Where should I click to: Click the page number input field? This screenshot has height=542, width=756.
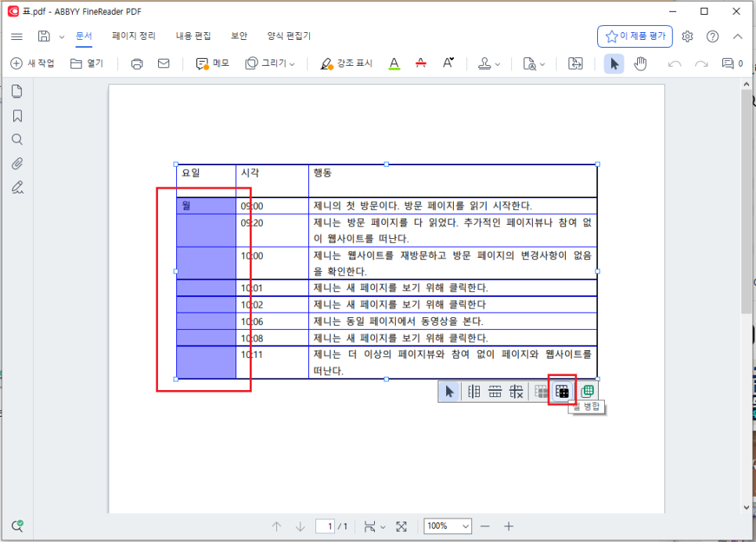(x=326, y=526)
